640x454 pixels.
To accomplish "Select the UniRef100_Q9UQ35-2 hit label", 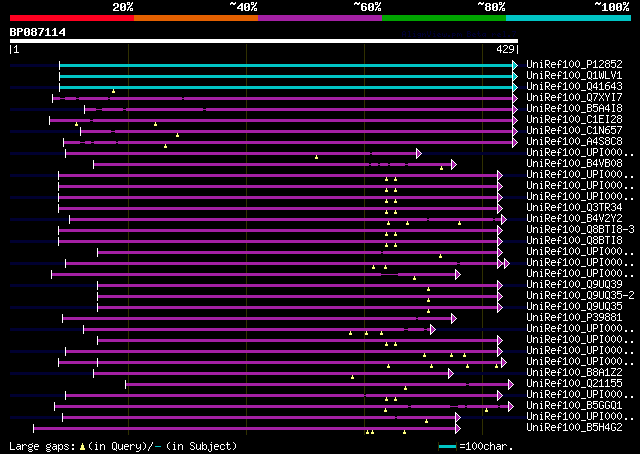I will coord(562,296).
